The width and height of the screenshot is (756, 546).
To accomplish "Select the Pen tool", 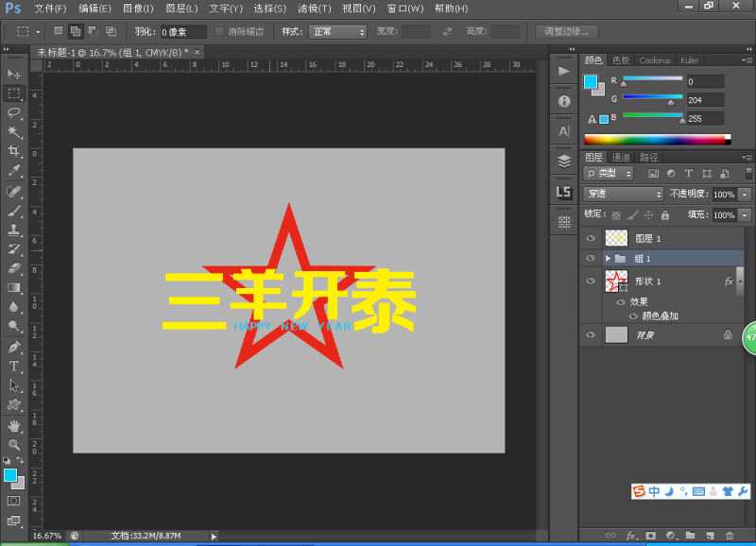I will (x=14, y=347).
